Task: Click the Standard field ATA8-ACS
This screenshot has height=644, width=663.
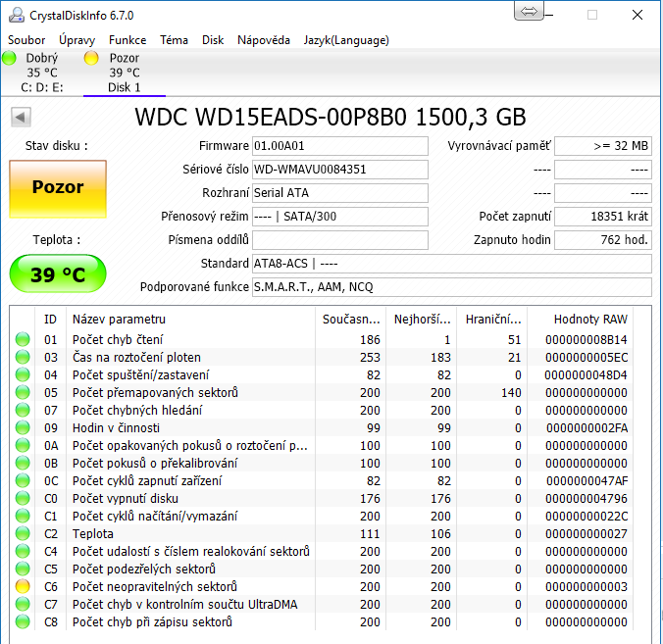Action: [x=451, y=264]
